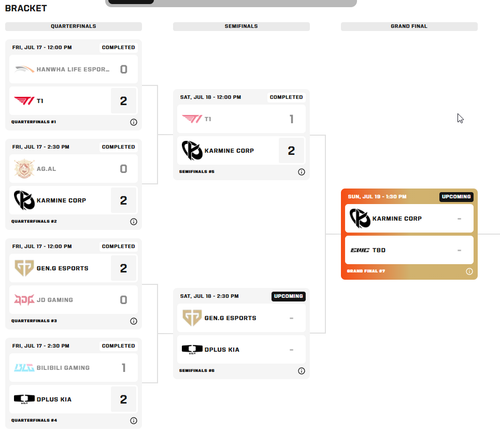Click Gen.G Esports name in semifinals match
Image resolution: width=500 pixels, height=433 pixels.
pyautogui.click(x=230, y=318)
